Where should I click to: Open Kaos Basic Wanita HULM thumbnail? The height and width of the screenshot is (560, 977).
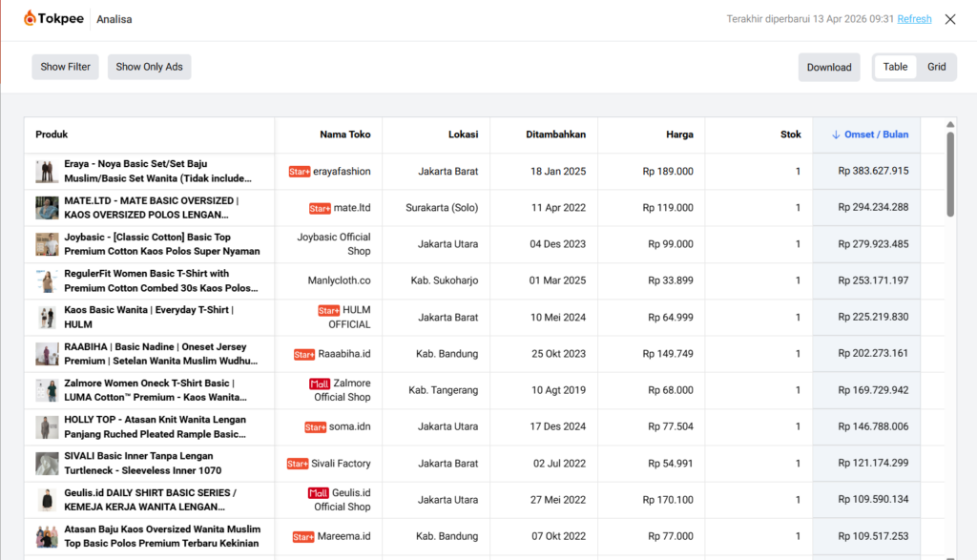[x=47, y=317]
